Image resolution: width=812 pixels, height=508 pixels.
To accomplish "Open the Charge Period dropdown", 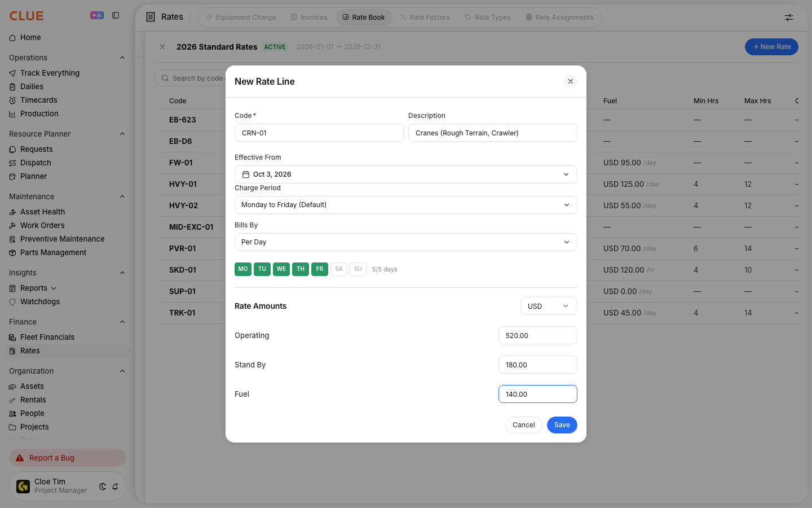I will click(406, 205).
